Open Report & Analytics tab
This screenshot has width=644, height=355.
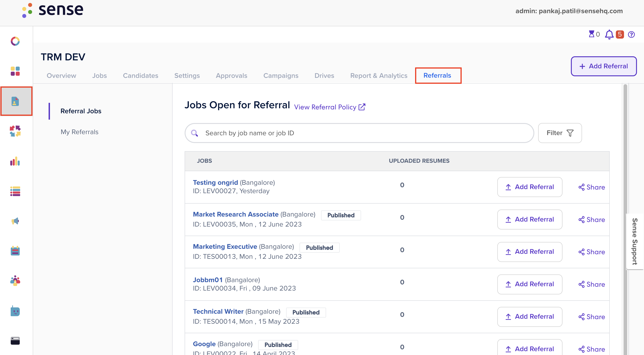pyautogui.click(x=379, y=75)
